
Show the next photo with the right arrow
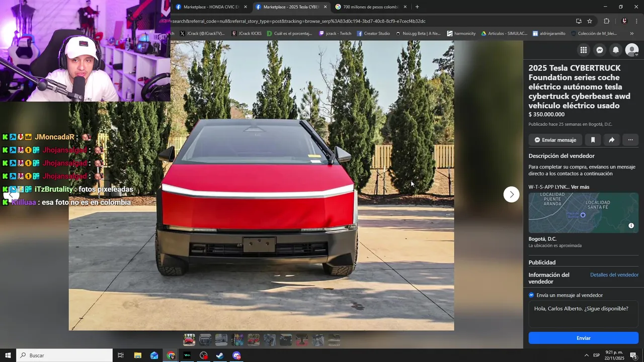click(x=512, y=195)
